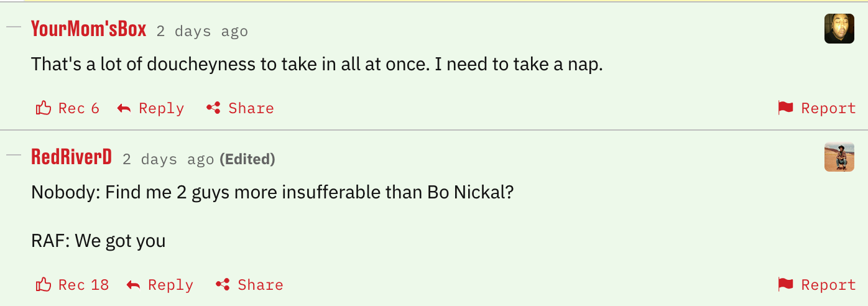Click the share icon under YourMom'sBox's comment
This screenshot has height=306, width=868.
[214, 108]
